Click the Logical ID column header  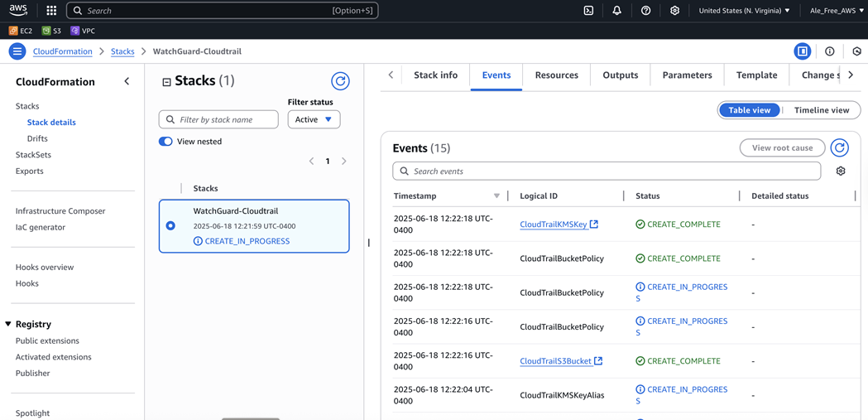pyautogui.click(x=539, y=196)
